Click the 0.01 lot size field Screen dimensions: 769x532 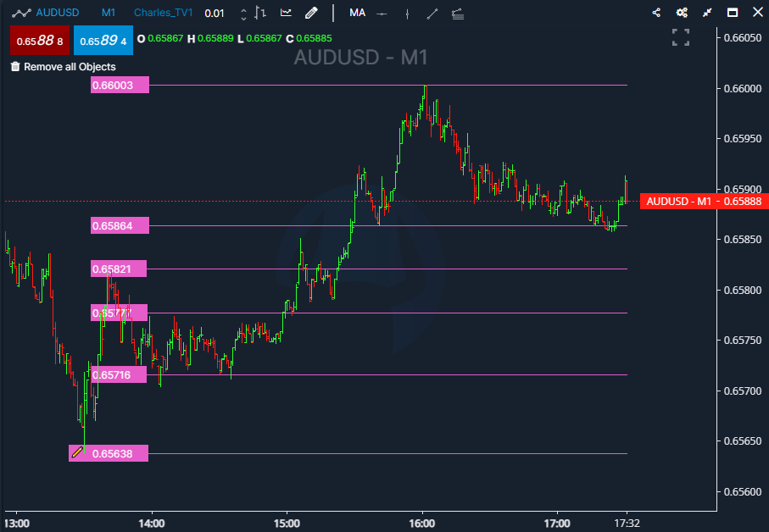coord(215,14)
